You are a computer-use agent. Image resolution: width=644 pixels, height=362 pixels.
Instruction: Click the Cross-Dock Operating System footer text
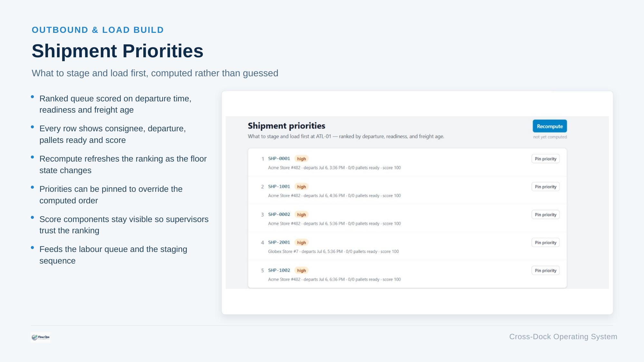click(x=563, y=337)
